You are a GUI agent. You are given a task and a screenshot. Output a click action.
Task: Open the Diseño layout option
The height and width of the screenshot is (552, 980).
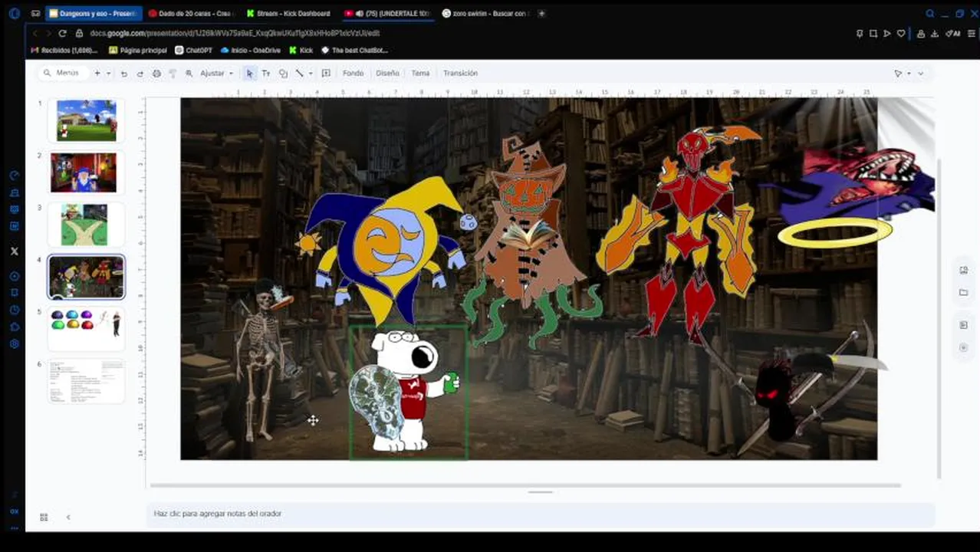click(387, 74)
